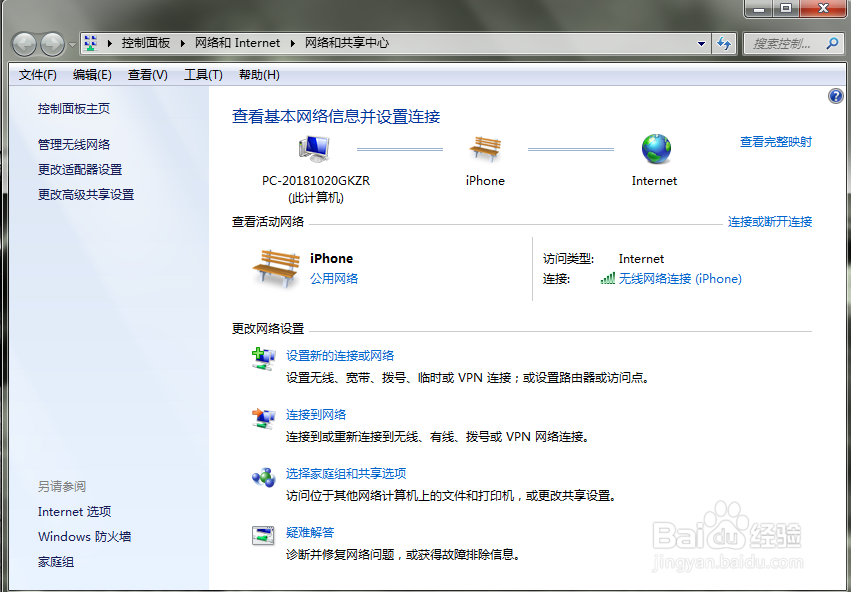Click the refresh button by address bar
The image size is (851, 592).
[x=724, y=44]
